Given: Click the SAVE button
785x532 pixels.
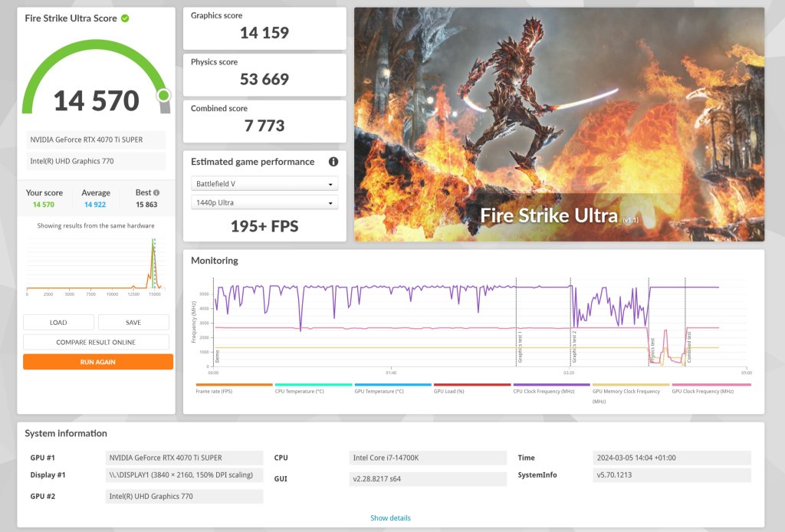Looking at the screenshot, I should click(133, 322).
